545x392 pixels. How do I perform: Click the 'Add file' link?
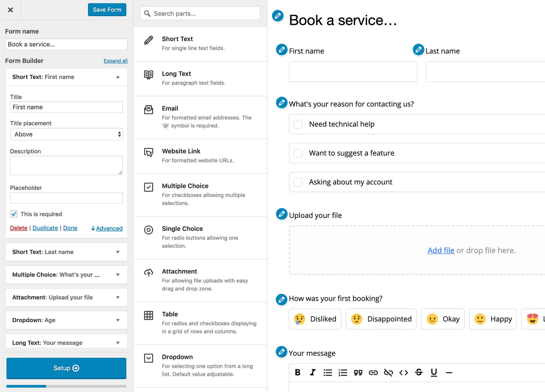click(x=441, y=250)
